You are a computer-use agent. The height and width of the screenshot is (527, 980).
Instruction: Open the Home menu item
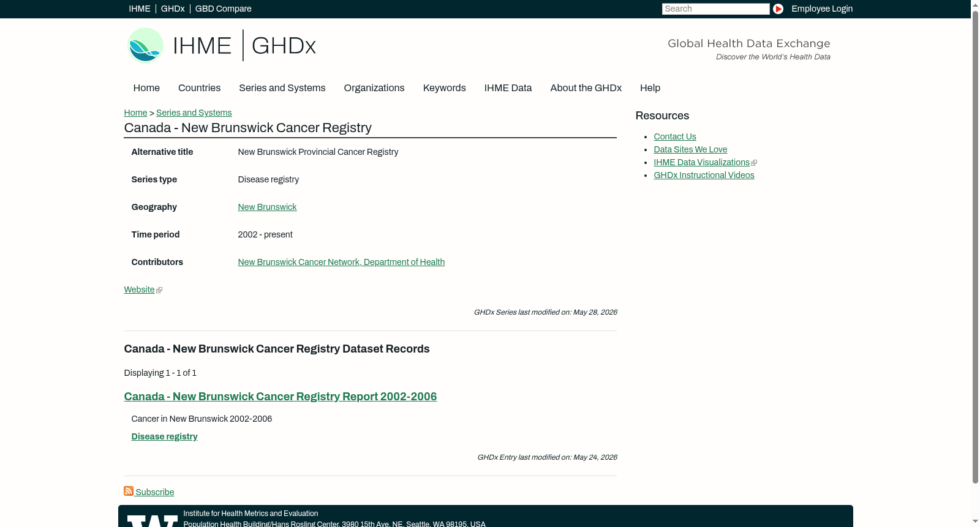tap(146, 88)
